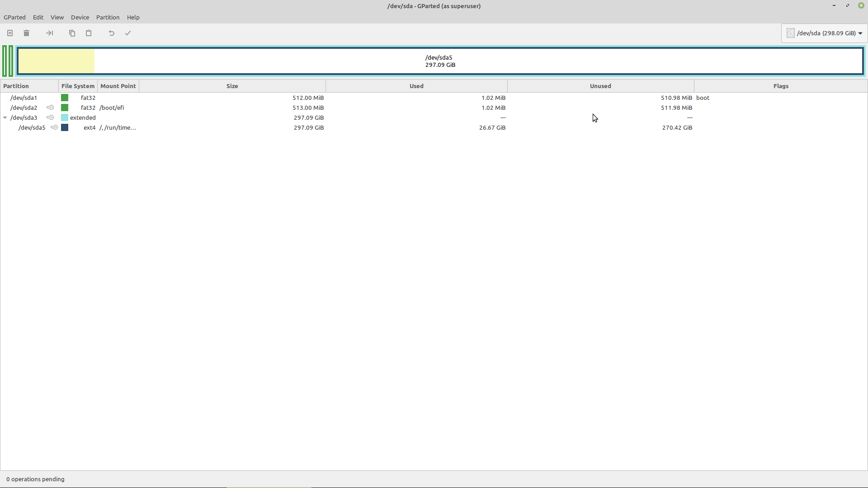Click the Copy partition icon
868x488 pixels.
point(72,33)
